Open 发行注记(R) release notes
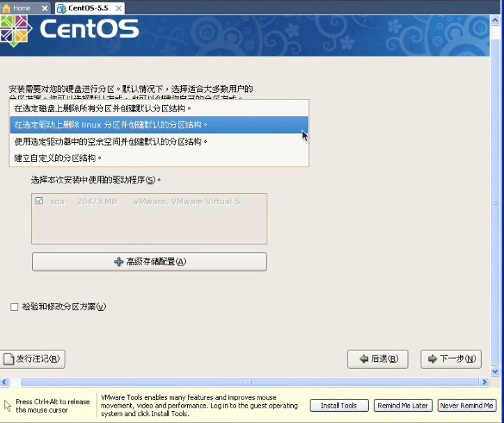This screenshot has width=504, height=423. [x=33, y=359]
